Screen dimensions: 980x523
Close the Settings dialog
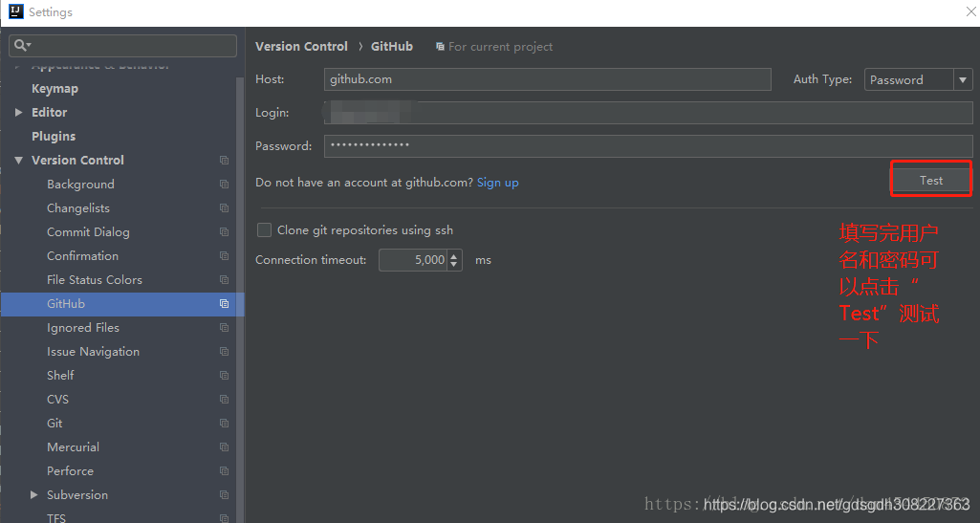970,11
